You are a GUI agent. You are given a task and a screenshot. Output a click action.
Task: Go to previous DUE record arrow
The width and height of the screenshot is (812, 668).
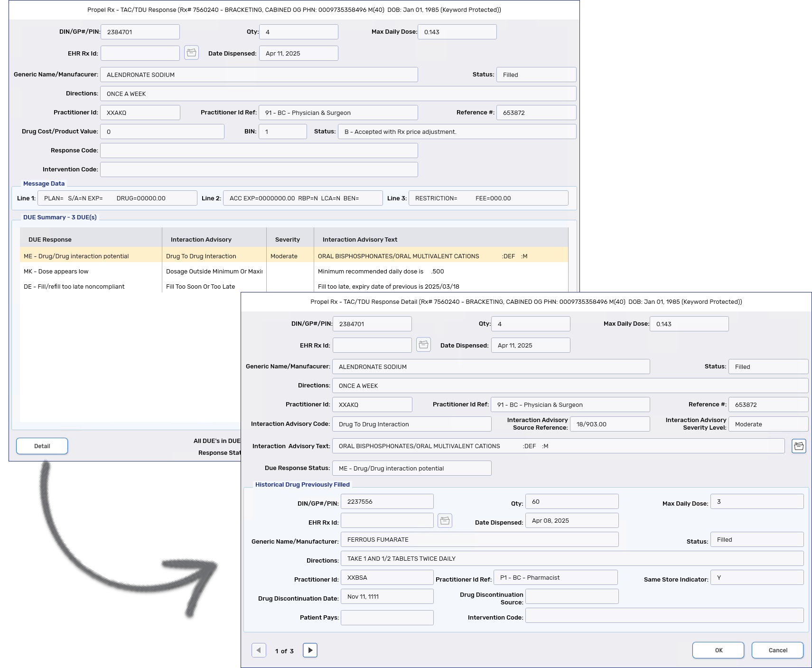259,650
